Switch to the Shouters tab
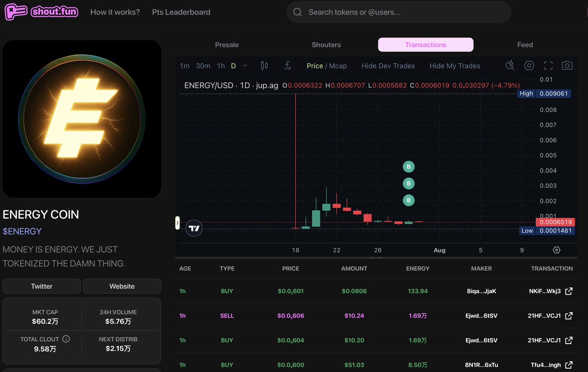Image resolution: width=588 pixels, height=372 pixels. [326, 45]
